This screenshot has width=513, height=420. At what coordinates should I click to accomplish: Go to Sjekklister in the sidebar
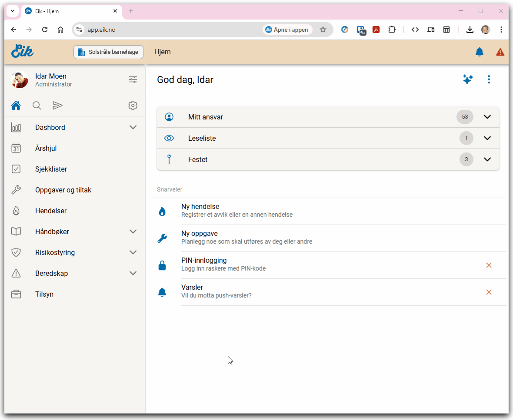coord(51,169)
